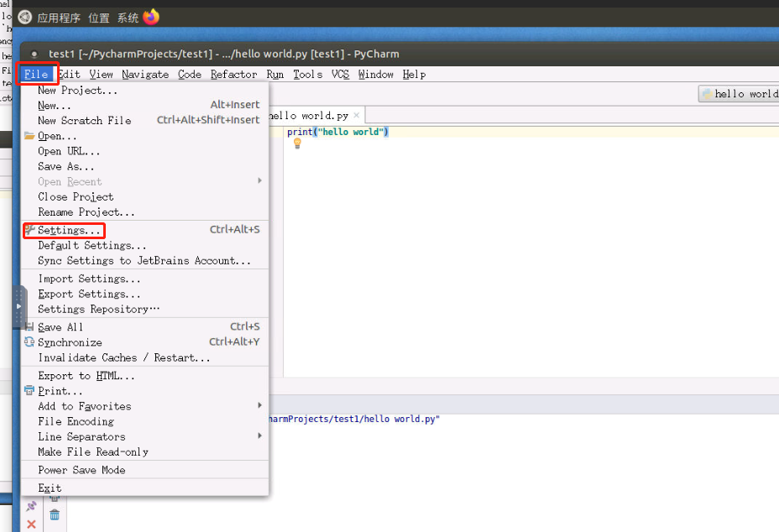
Task: Open the View menu
Action: coord(101,74)
